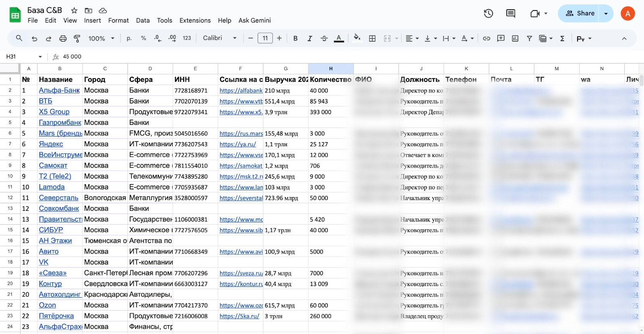Viewport: 644px width, 334px height.
Task: Open the comments history icon
Action: tap(510, 14)
